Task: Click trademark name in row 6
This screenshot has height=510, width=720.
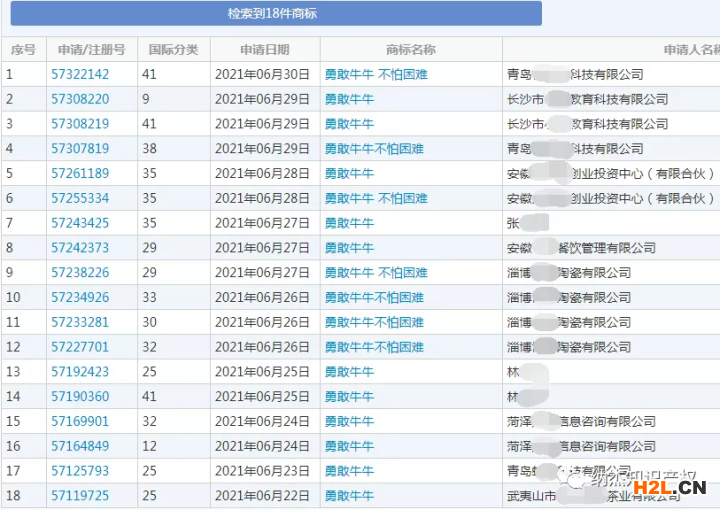Action: pos(376,198)
